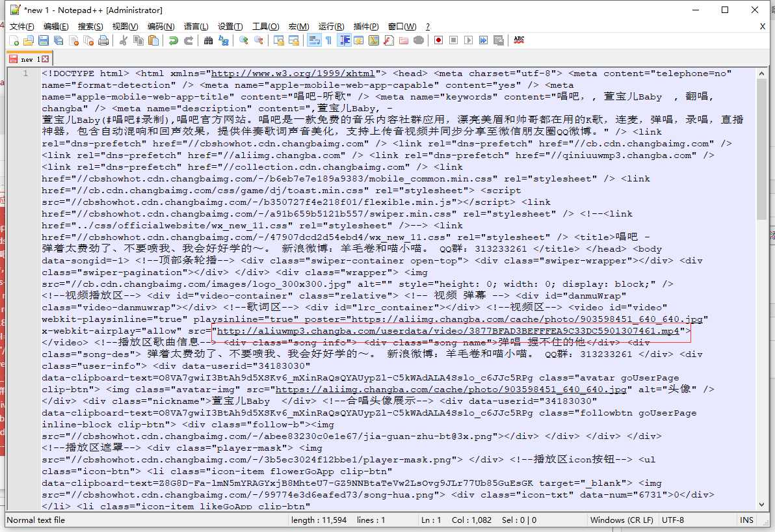Open the 编码(N) menu
This screenshot has height=532, width=775.
point(161,26)
